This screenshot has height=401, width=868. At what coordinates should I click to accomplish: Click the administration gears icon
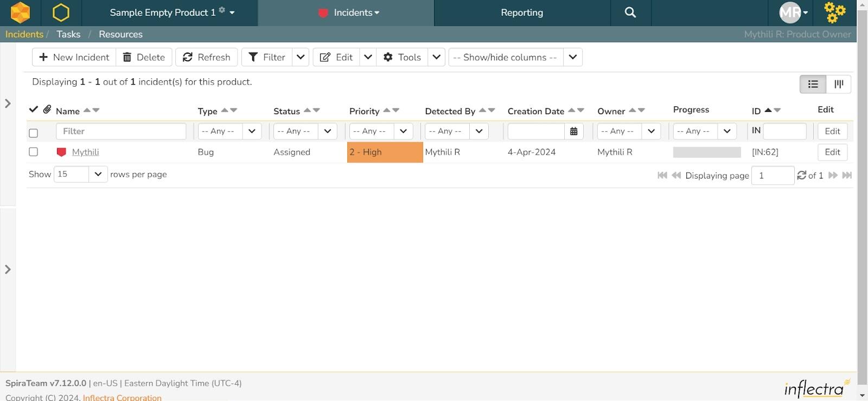[x=834, y=12]
